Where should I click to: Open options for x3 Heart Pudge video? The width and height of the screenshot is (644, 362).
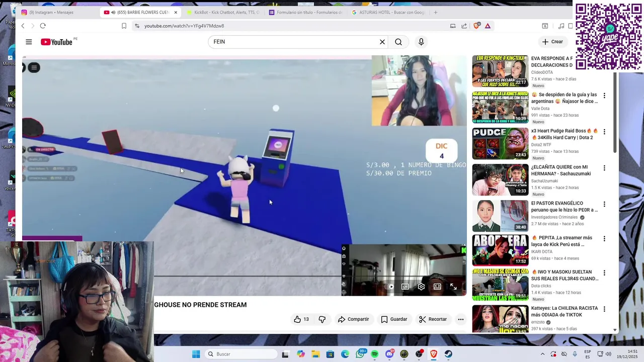pyautogui.click(x=604, y=132)
